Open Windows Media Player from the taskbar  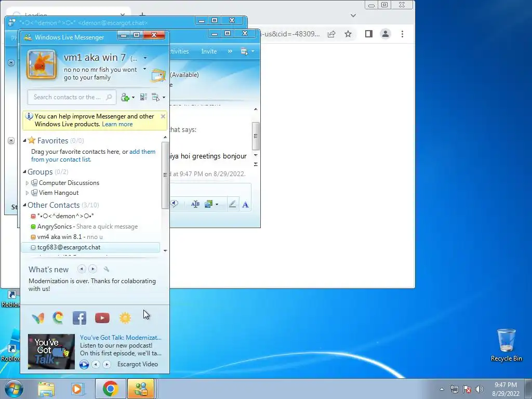(x=78, y=389)
